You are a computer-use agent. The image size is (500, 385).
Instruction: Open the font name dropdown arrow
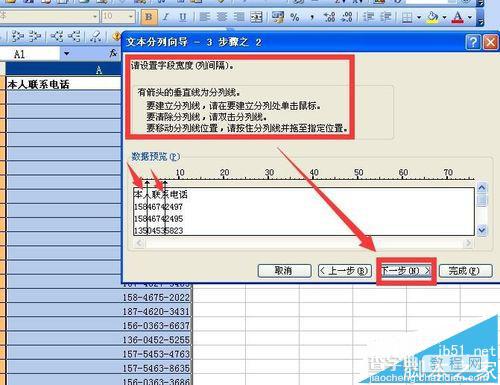(95, 16)
